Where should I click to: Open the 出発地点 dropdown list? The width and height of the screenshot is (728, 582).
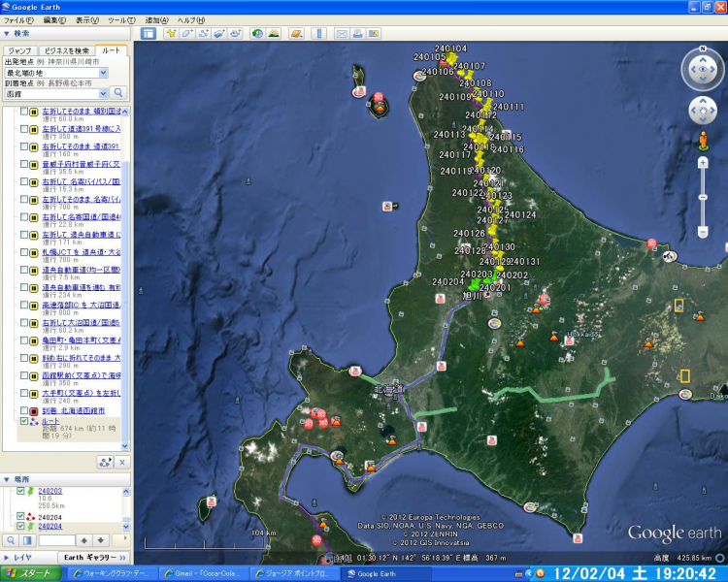point(103,73)
